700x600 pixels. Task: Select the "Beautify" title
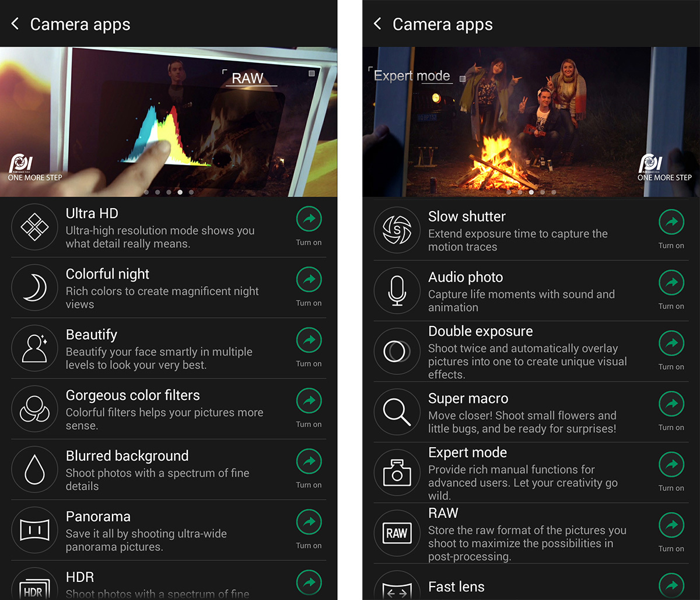tap(92, 335)
